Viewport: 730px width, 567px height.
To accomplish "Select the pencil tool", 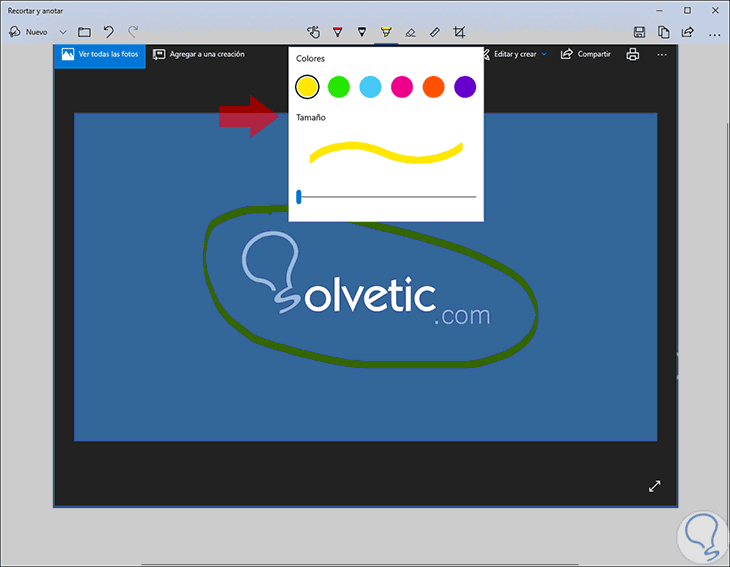I will click(x=362, y=32).
